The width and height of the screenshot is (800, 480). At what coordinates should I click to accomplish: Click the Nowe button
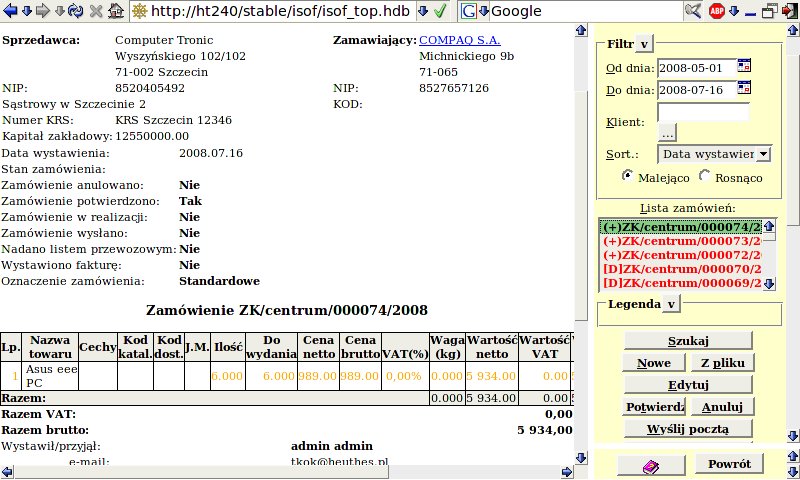click(x=654, y=363)
